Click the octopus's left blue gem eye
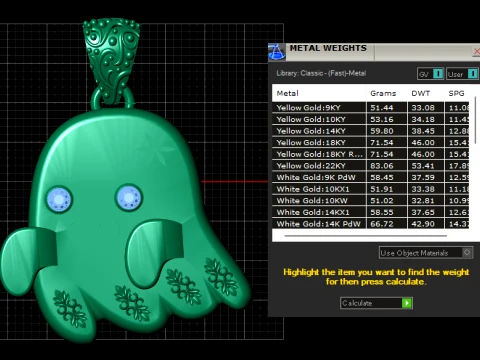The height and width of the screenshot is (360, 480). coord(59,199)
